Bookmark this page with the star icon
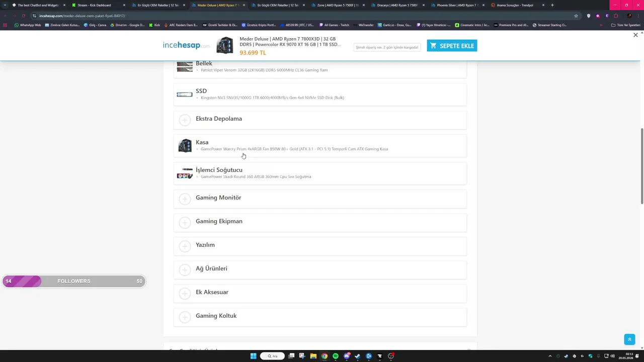This screenshot has width=644, height=362. [x=576, y=16]
